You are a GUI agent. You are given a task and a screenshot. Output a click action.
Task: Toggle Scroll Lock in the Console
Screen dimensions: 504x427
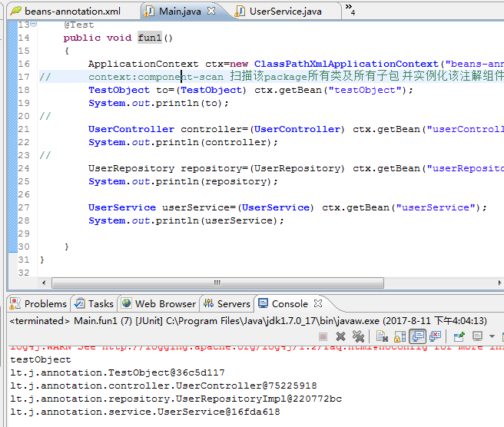point(400,336)
